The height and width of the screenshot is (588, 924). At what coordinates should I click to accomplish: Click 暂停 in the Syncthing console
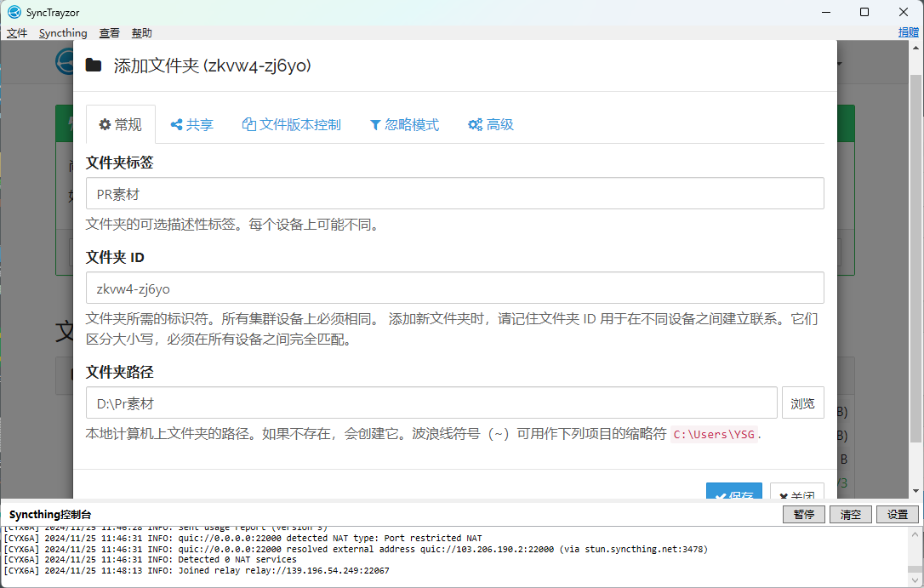point(804,514)
